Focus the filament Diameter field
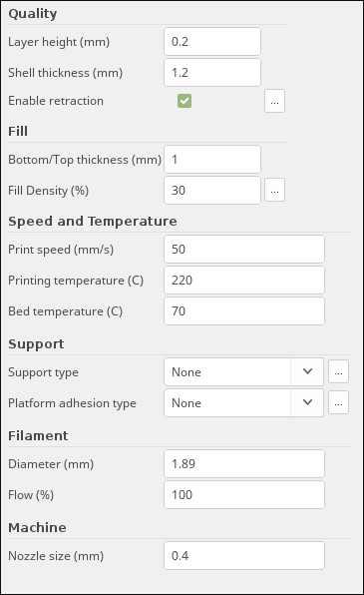Image resolution: width=364 pixels, height=595 pixels. coord(244,463)
